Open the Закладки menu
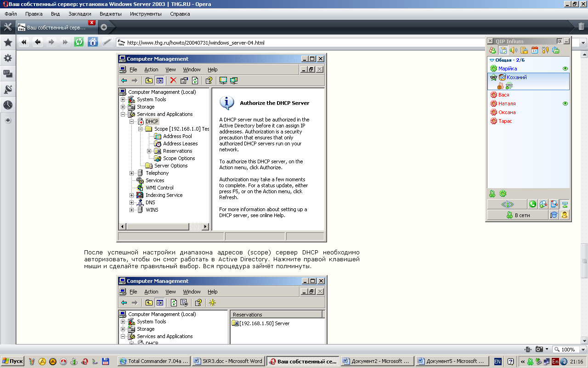 point(79,14)
